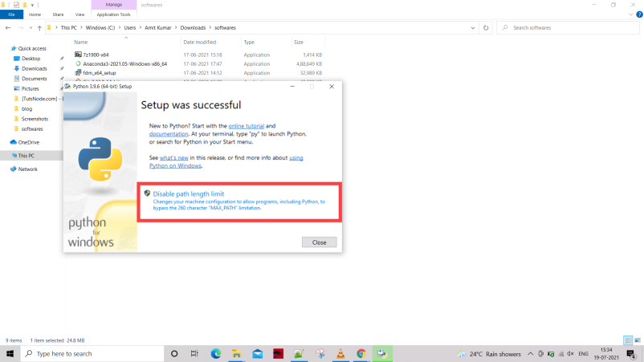644x362 pixels.
Task: Open the taskbar clock and date
Action: coord(606,354)
